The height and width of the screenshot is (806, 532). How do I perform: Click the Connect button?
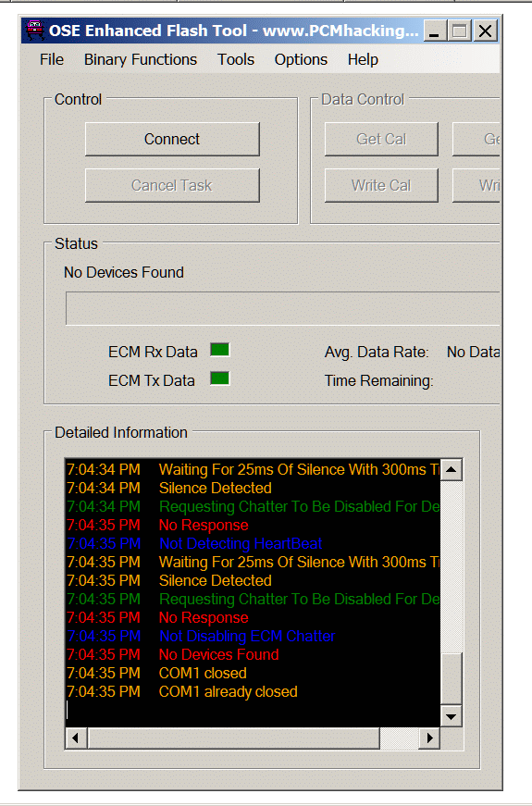click(x=172, y=139)
